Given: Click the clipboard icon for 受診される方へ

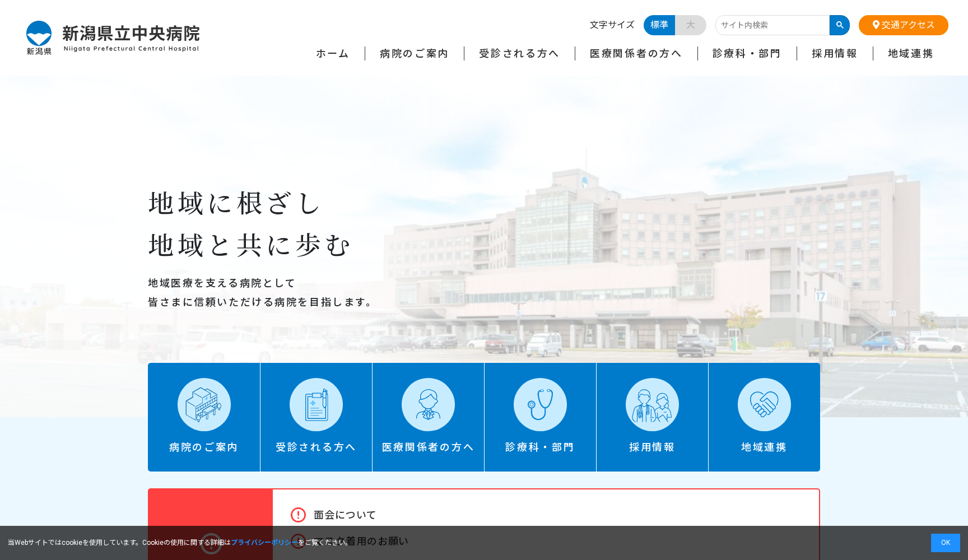Looking at the screenshot, I should tap(316, 404).
